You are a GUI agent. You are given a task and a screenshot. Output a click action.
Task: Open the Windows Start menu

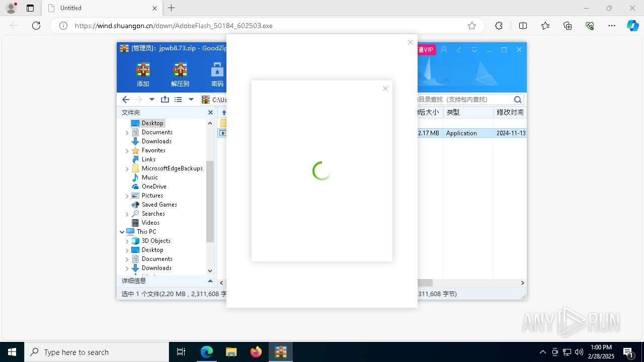12,352
